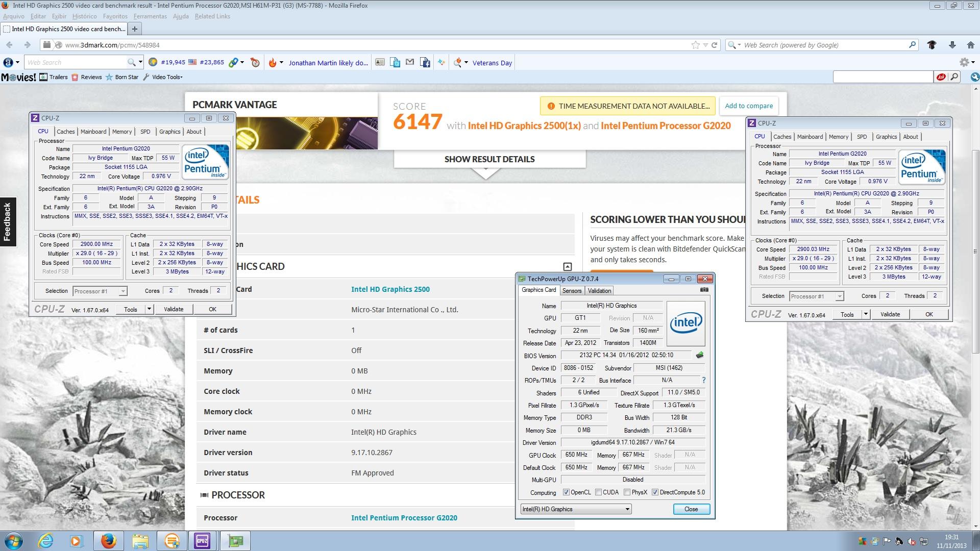Open the Intel(R) HD Graphics GPU selector dropdown
Image resolution: width=980 pixels, height=551 pixels.
[x=576, y=509]
